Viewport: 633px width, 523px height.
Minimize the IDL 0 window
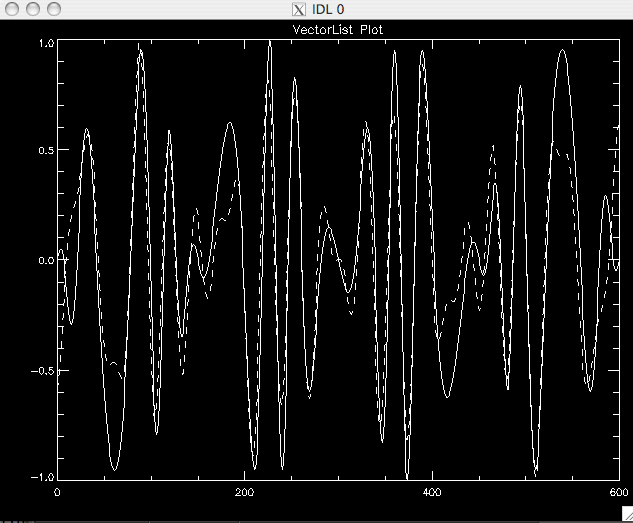[x=32, y=9]
